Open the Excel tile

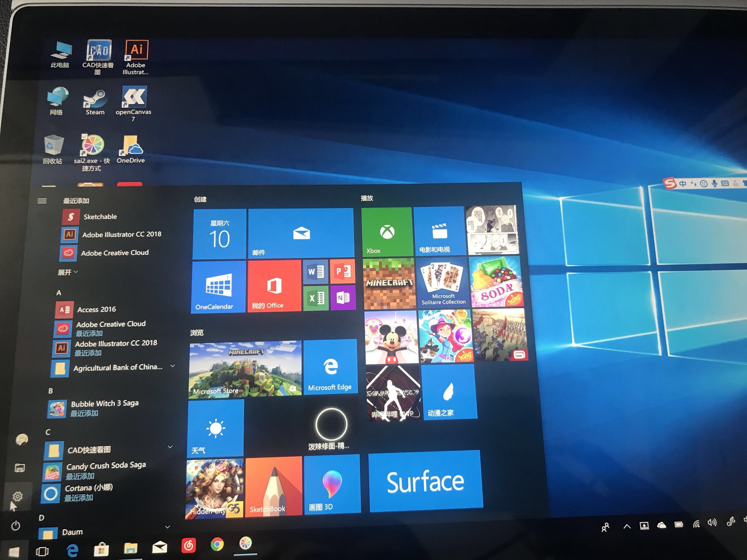(x=316, y=298)
